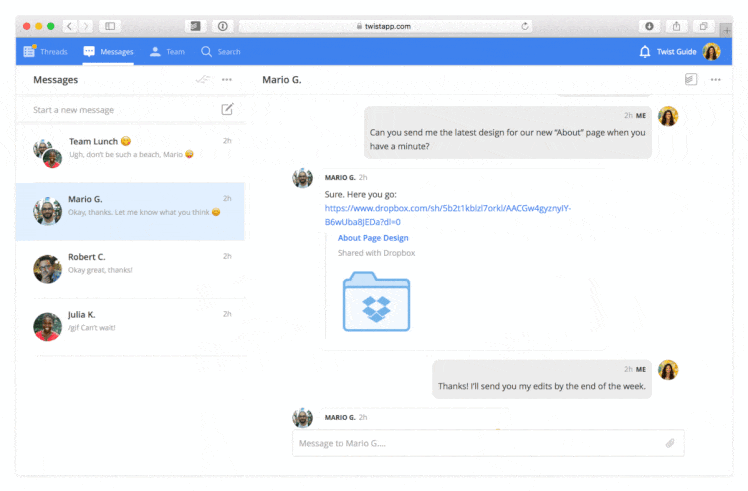
Task: Open the dropbox.com shared link
Action: click(x=447, y=215)
